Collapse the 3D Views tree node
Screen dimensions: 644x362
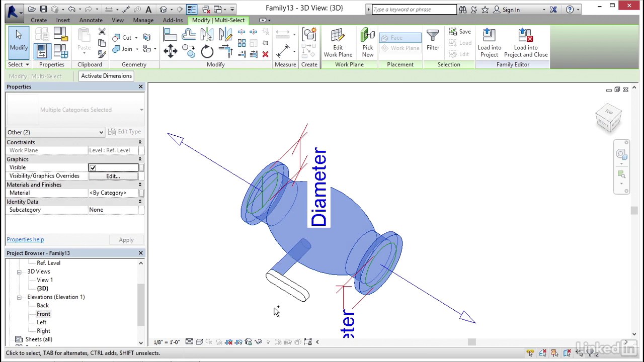point(19,271)
